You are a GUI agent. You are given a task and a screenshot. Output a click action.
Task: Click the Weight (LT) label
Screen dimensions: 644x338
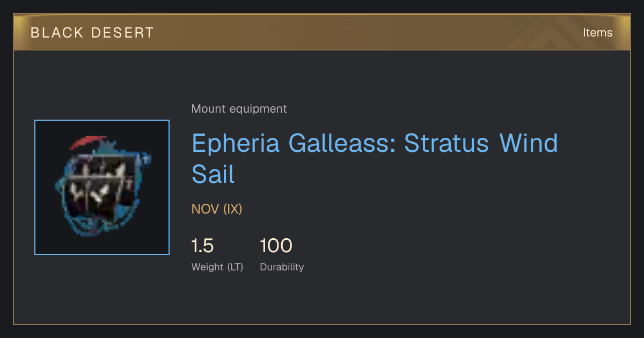point(217,267)
